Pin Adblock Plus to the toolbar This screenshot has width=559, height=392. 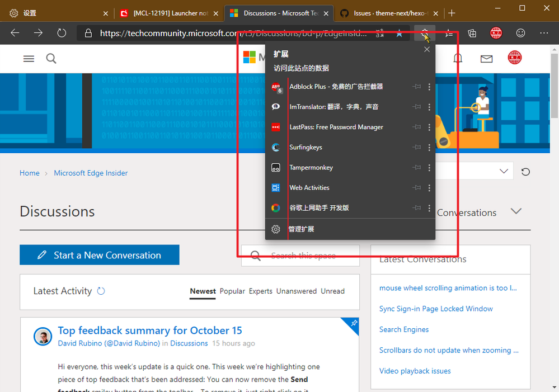416,87
